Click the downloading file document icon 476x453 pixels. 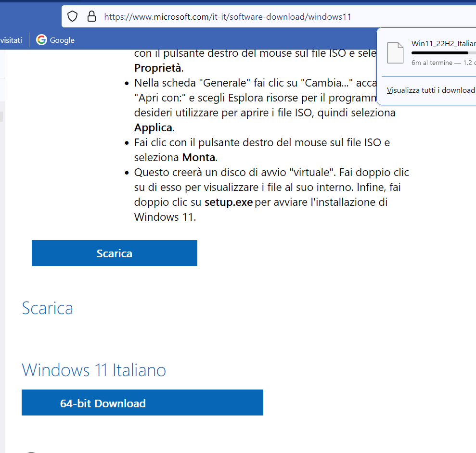pos(395,53)
